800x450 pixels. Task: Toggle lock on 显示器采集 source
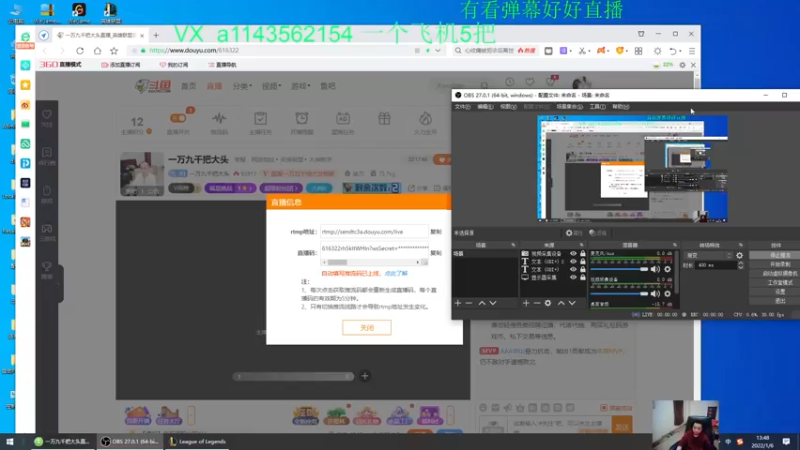[x=583, y=278]
